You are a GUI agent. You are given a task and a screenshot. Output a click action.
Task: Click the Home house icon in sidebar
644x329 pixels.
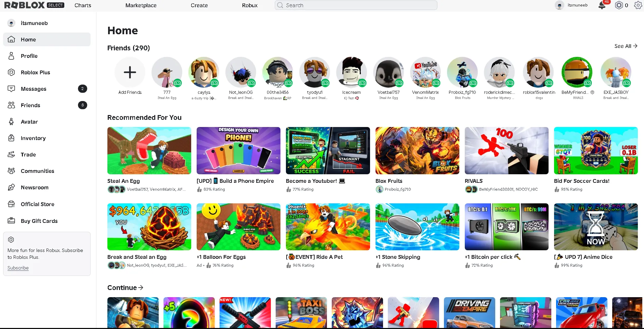pos(11,39)
